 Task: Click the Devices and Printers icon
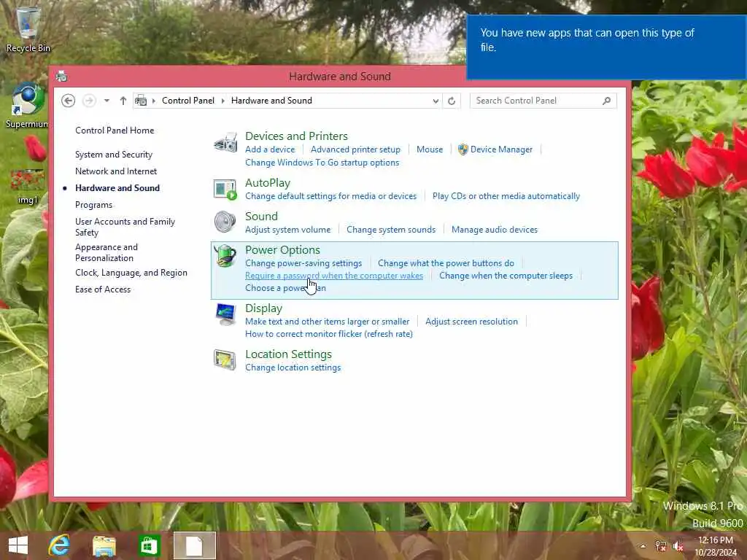point(225,142)
